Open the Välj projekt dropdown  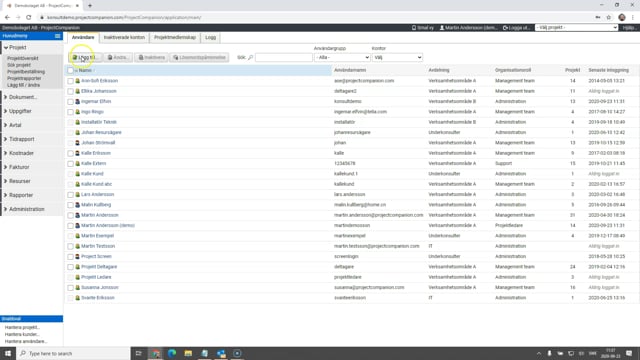pos(576,27)
